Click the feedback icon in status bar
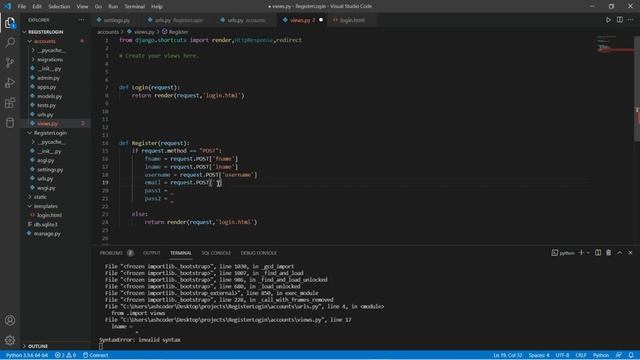Screen dimensions: 640x360 point(619,356)
